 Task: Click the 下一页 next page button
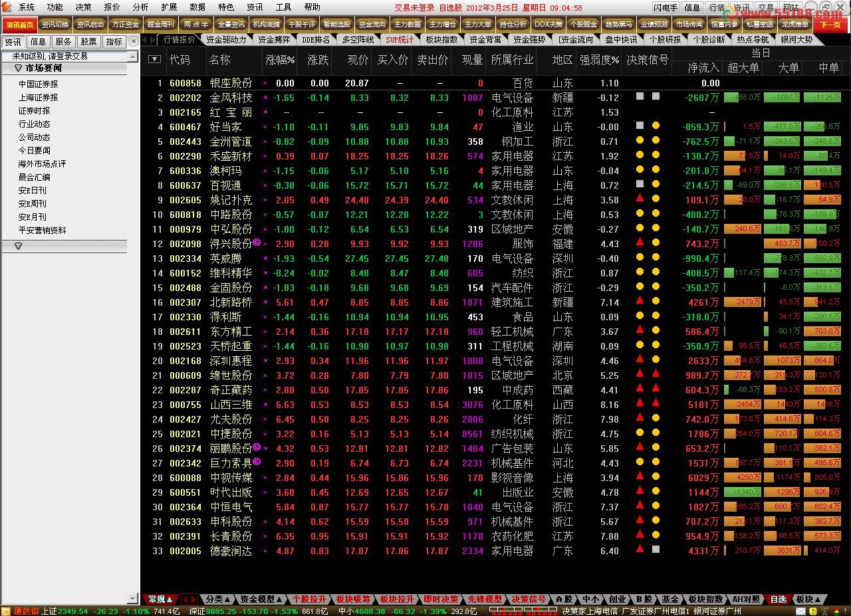831,25
